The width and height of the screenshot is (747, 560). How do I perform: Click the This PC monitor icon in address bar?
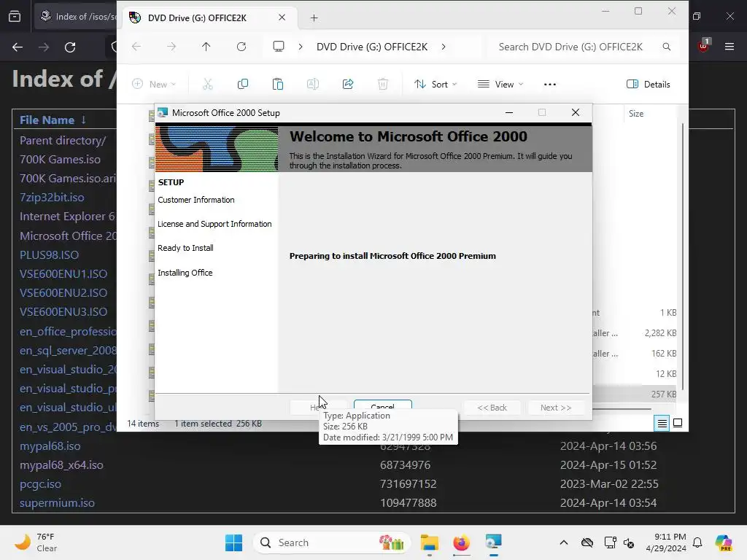point(279,47)
